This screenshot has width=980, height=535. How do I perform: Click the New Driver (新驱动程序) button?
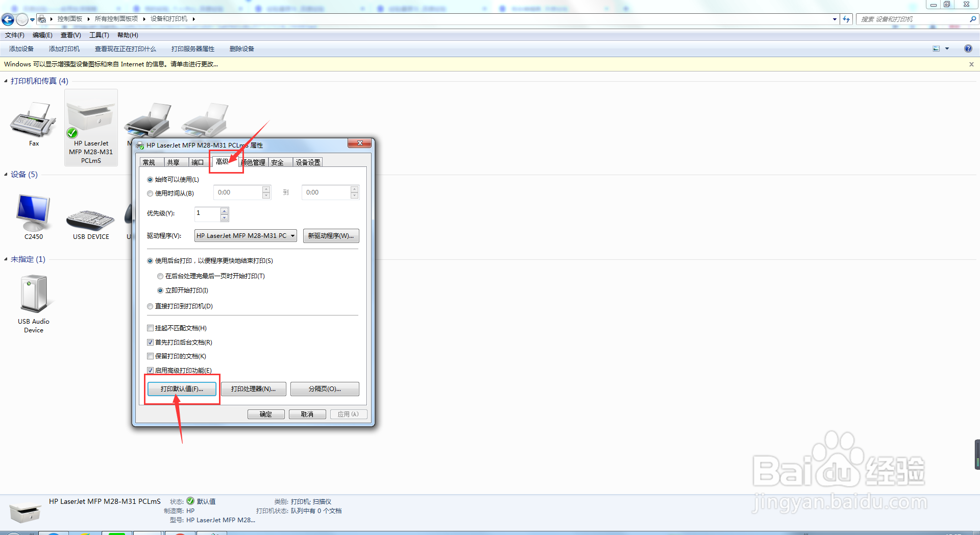(x=331, y=236)
